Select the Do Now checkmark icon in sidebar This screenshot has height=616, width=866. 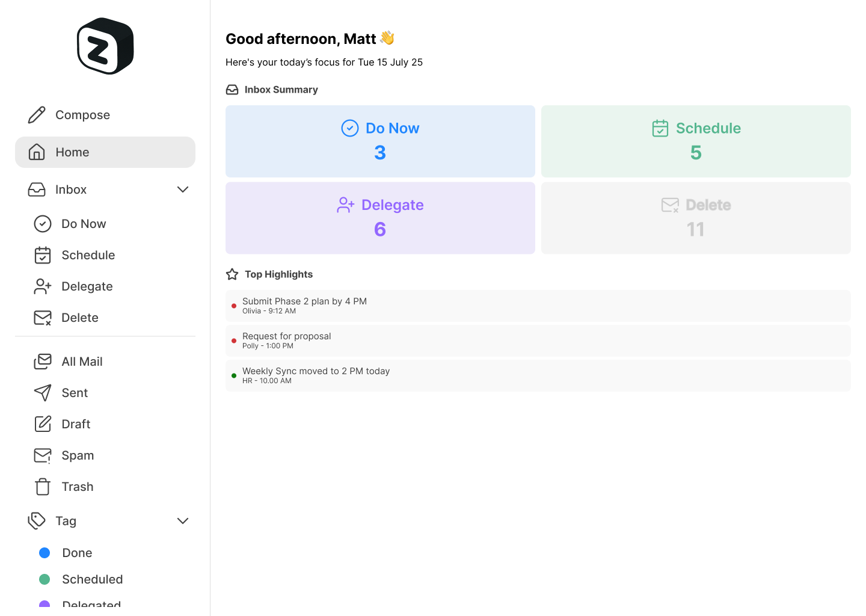pos(43,224)
